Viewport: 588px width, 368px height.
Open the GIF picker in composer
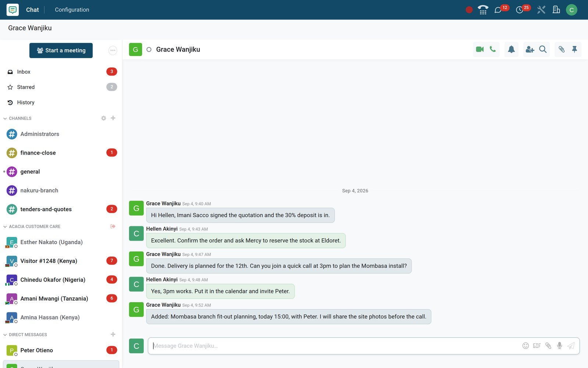[537, 346]
